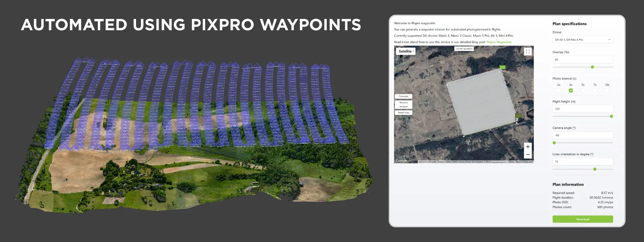Image resolution: width=644 pixels, height=242 pixels.
Task: Click the Google logo on the map
Action: pyautogui.click(x=401, y=161)
